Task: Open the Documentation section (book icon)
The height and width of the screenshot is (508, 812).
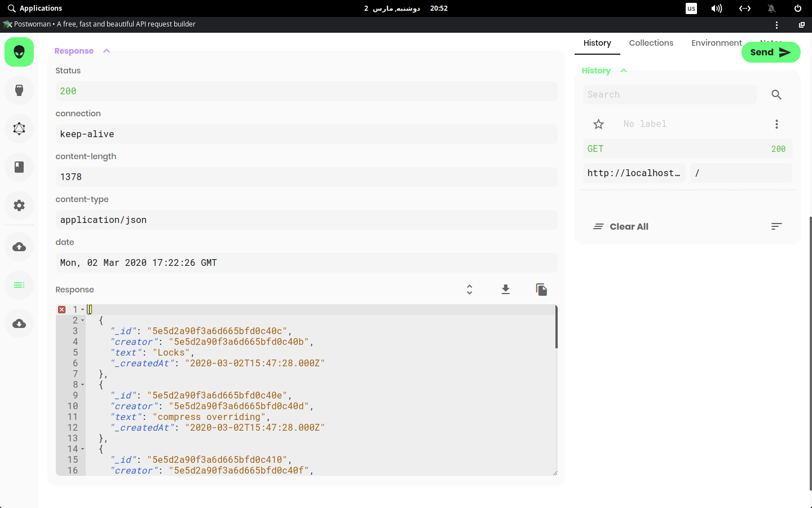Action: tap(19, 167)
